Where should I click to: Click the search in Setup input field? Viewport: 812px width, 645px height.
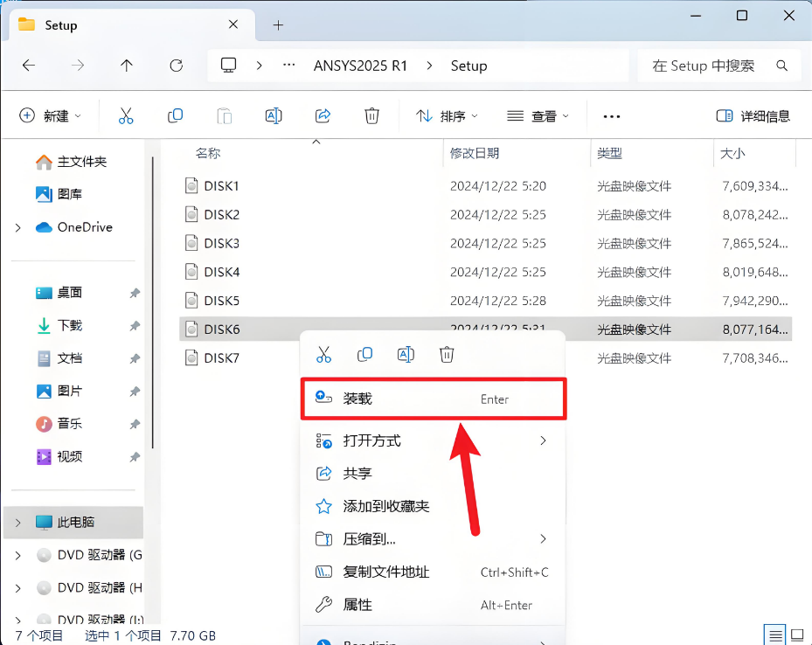718,66
